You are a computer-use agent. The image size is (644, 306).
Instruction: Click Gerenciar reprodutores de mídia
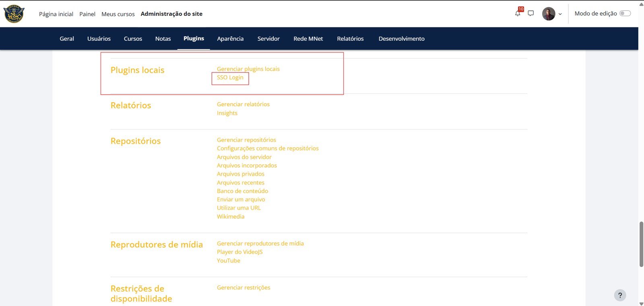[x=260, y=244]
